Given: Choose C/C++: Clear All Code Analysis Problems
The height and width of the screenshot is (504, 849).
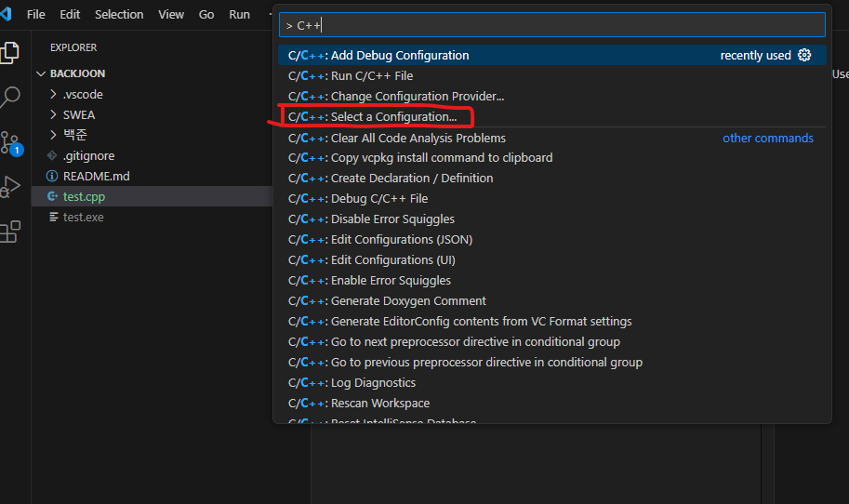Looking at the screenshot, I should tap(552, 138).
